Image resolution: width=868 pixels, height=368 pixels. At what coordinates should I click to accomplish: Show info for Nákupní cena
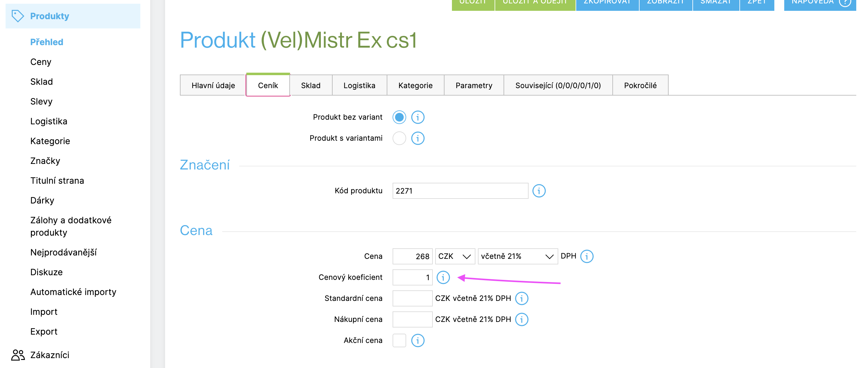click(x=521, y=319)
